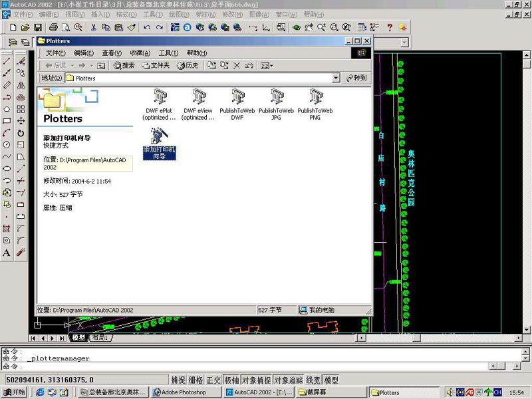Click the AutoCAD Save icon
The image size is (532, 399).
[38, 27]
